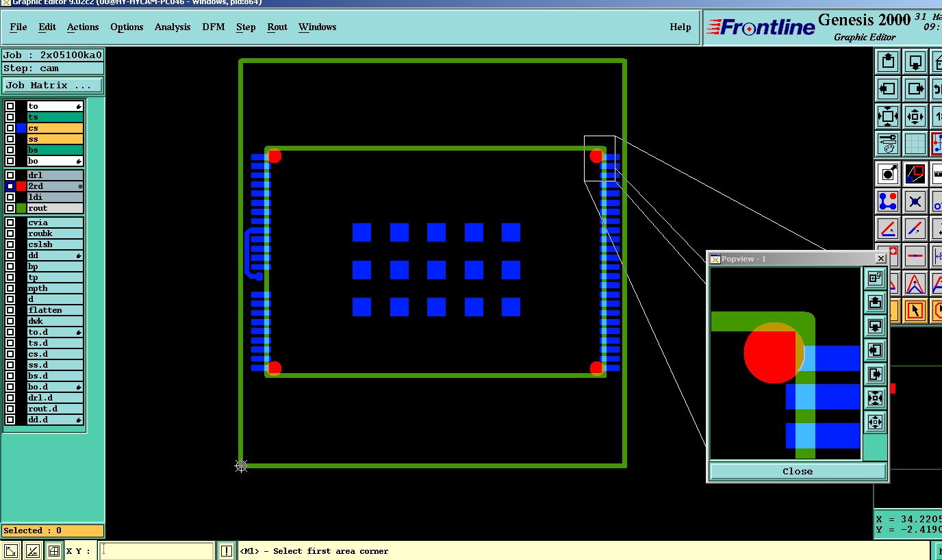Toggle display checkbox for layer '2rd'

(x=10, y=186)
